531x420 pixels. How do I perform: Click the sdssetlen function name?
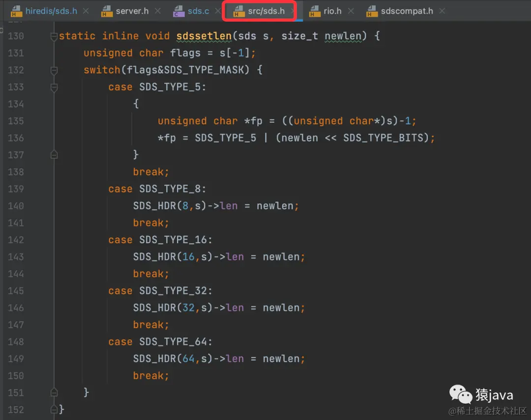(x=204, y=36)
